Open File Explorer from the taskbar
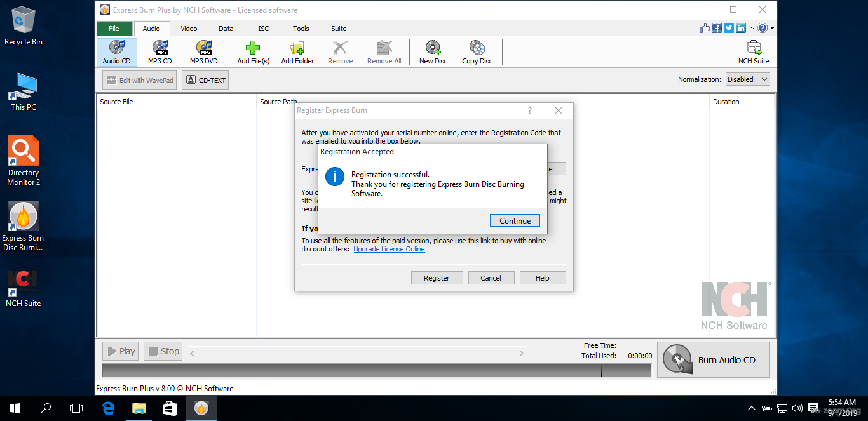Screen dimensions: 868x421 tap(139, 408)
